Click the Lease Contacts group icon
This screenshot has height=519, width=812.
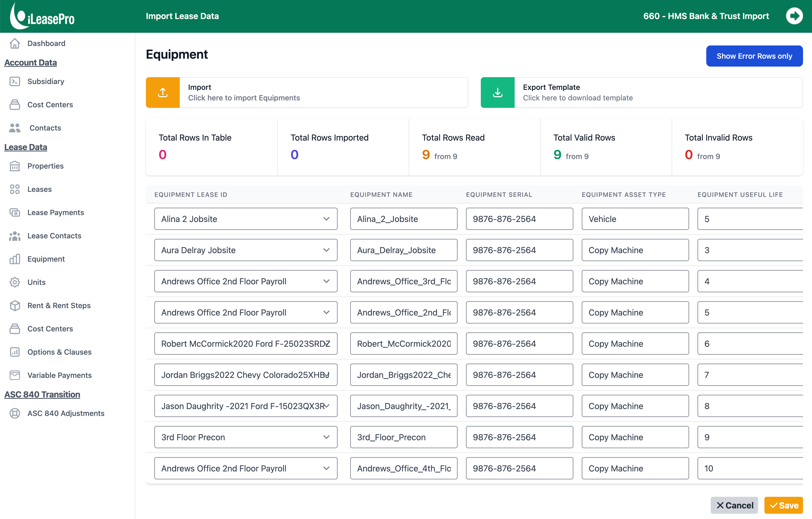point(15,236)
